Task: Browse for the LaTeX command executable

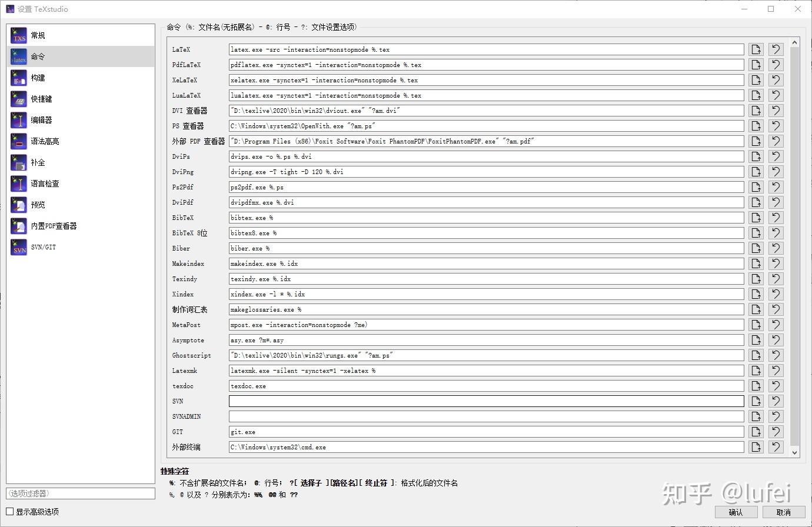Action: tap(756, 49)
